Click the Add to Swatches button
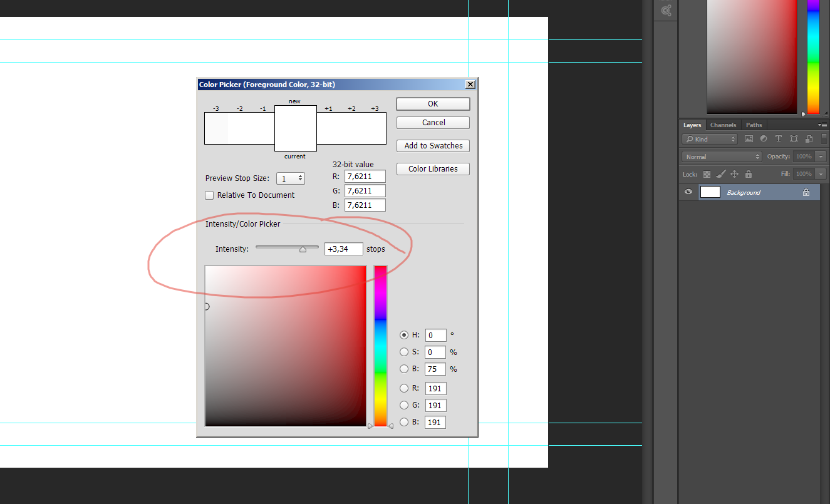This screenshot has width=830, height=504. [x=433, y=146]
